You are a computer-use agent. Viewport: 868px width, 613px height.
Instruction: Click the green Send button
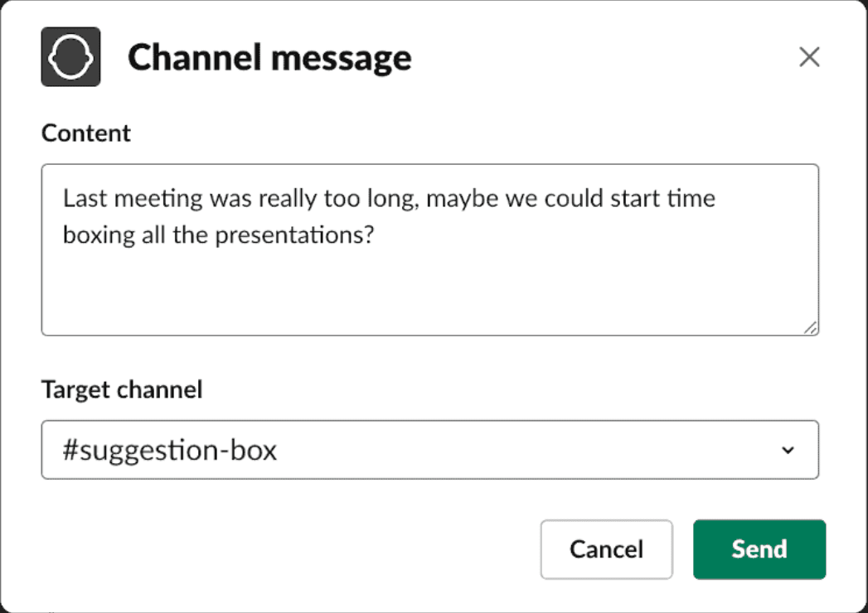click(x=759, y=548)
